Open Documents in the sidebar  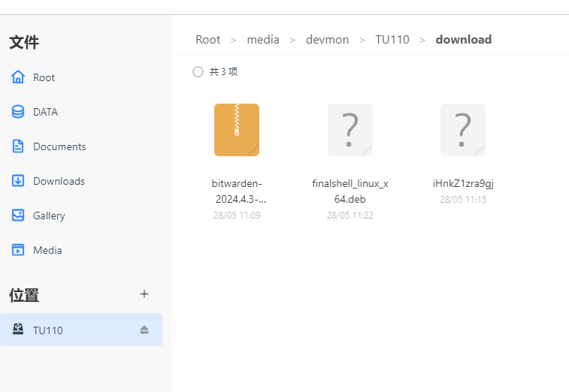(59, 146)
